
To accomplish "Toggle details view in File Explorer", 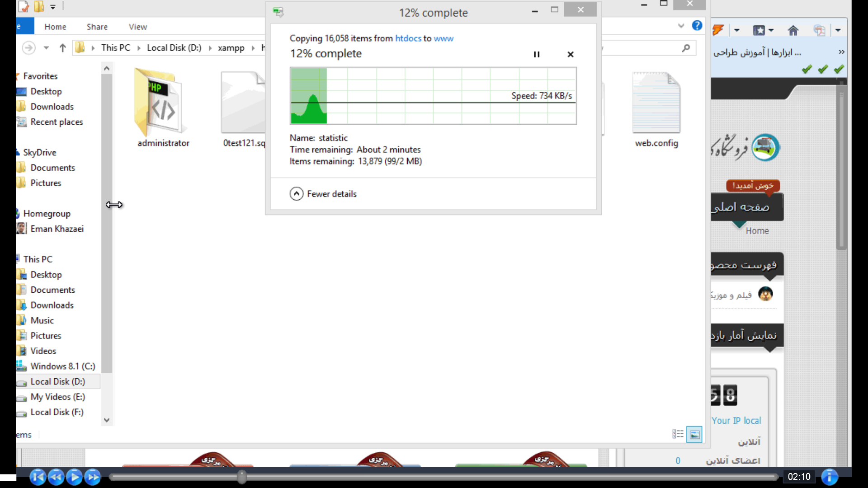I will click(x=678, y=434).
